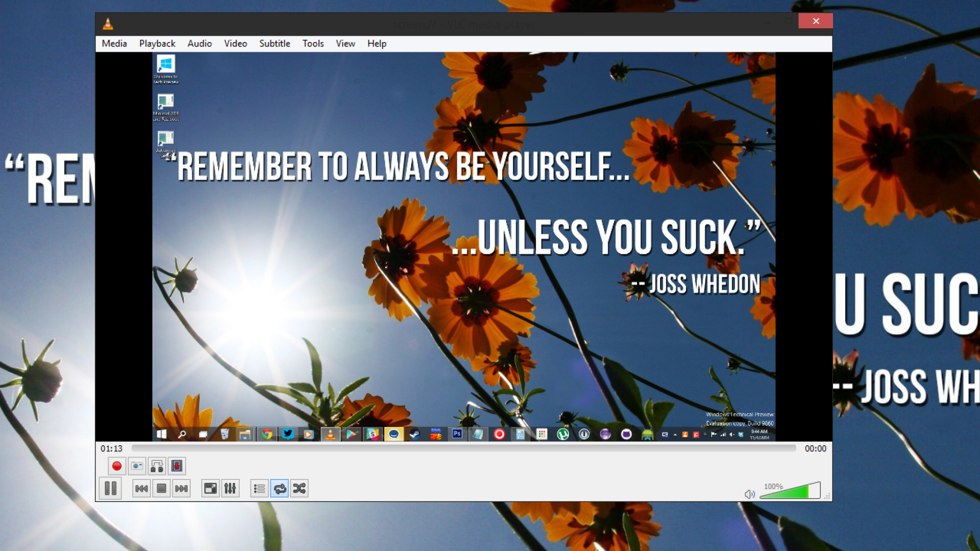Click the window resize grip corner
Image resolution: width=980 pixels, height=551 pixels.
click(x=827, y=496)
